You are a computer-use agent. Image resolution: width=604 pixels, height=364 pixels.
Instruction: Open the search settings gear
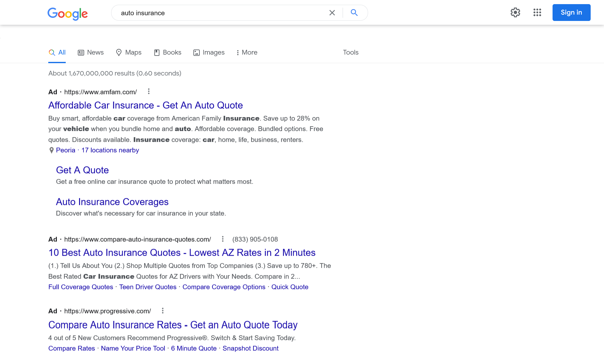point(515,12)
